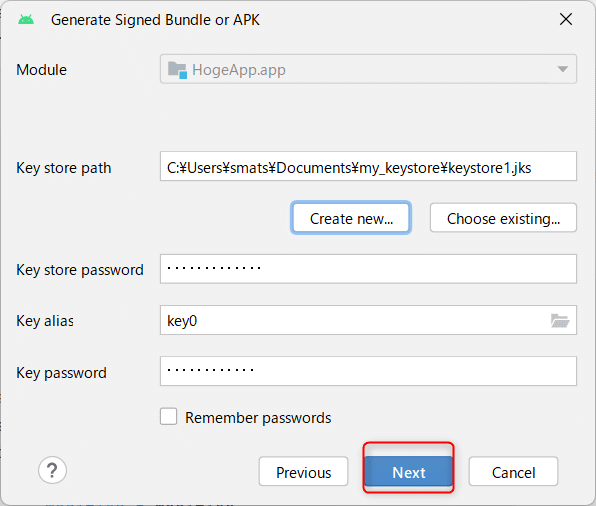Expand the Module dropdown arrow
596x506 pixels.
coord(563,69)
